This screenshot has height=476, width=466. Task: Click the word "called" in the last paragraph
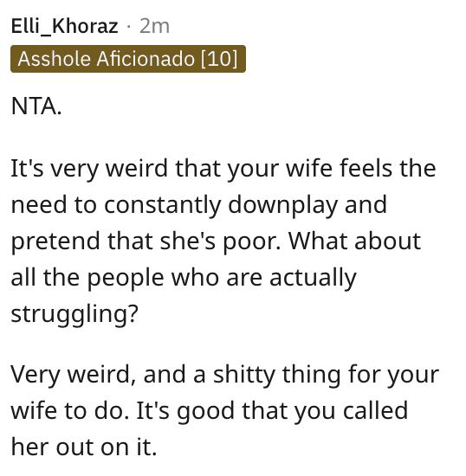375,410
